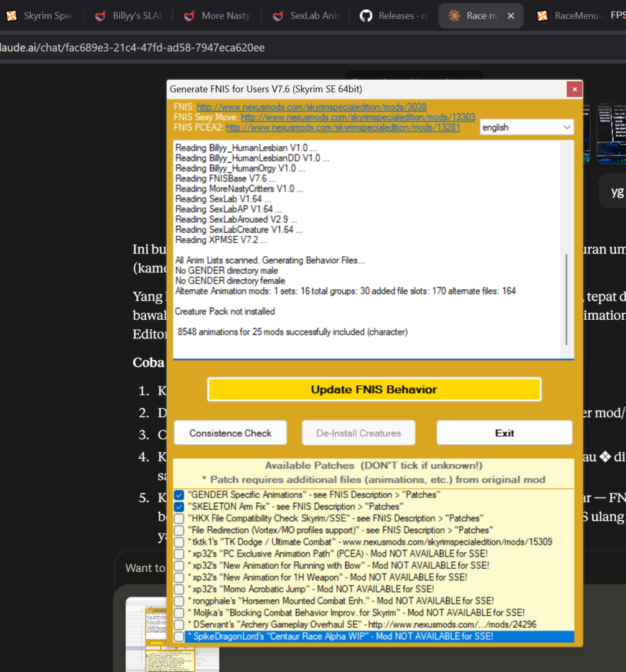The width and height of the screenshot is (626, 672).
Task: Open the FNIS PCEA2 mods/13281 link
Action: 343,128
